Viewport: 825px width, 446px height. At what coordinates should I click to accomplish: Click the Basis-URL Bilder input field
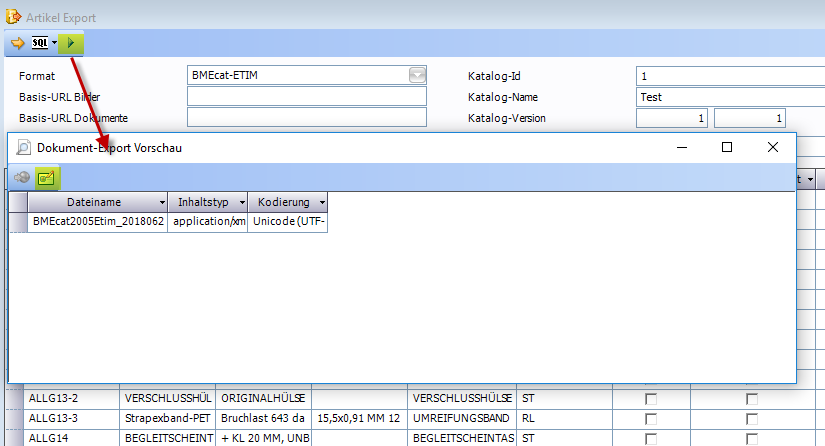[x=306, y=97]
